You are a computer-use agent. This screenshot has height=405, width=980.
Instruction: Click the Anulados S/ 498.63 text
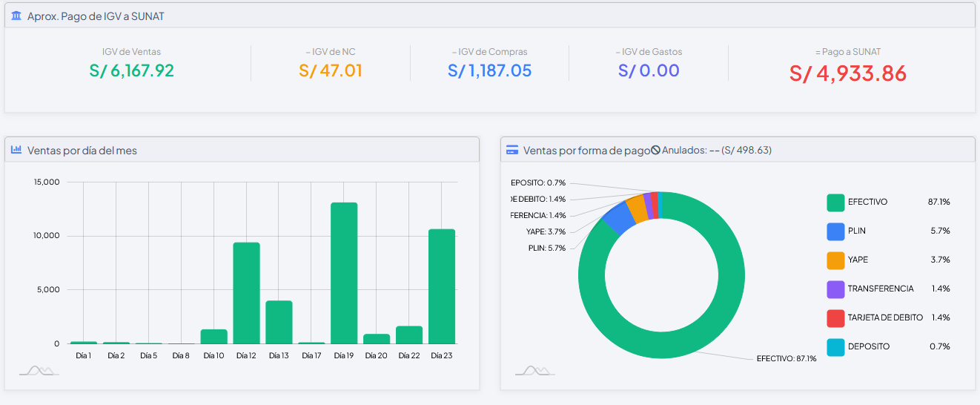pyautogui.click(x=716, y=150)
